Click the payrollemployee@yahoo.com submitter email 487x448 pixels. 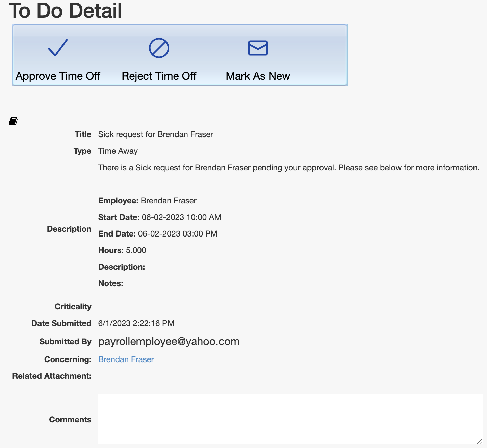pos(169,341)
